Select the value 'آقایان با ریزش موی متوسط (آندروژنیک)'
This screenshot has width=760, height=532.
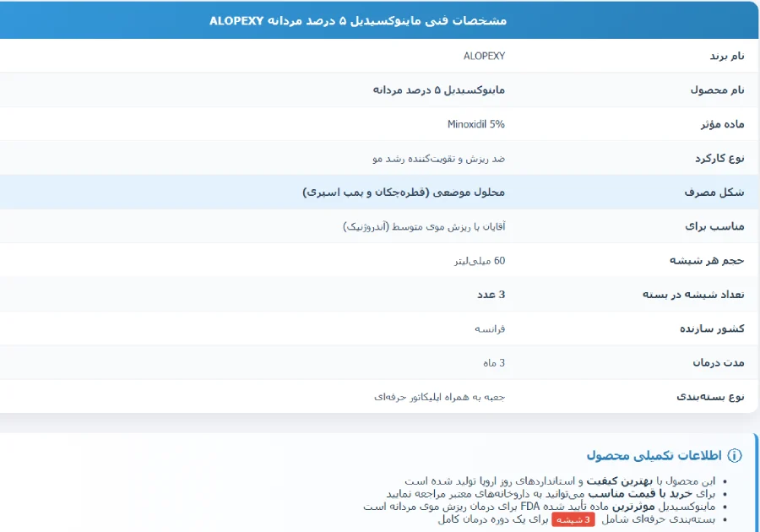point(424,226)
